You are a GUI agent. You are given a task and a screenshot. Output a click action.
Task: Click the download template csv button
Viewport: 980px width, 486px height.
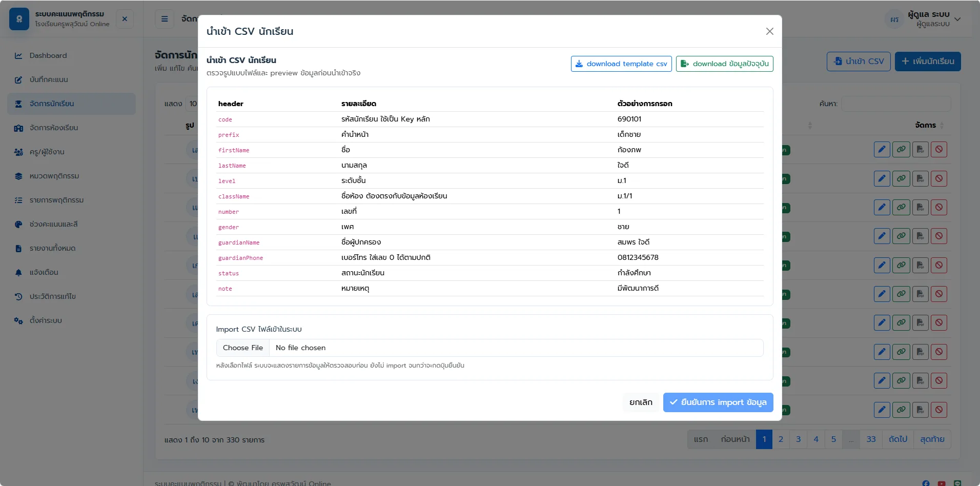621,64
